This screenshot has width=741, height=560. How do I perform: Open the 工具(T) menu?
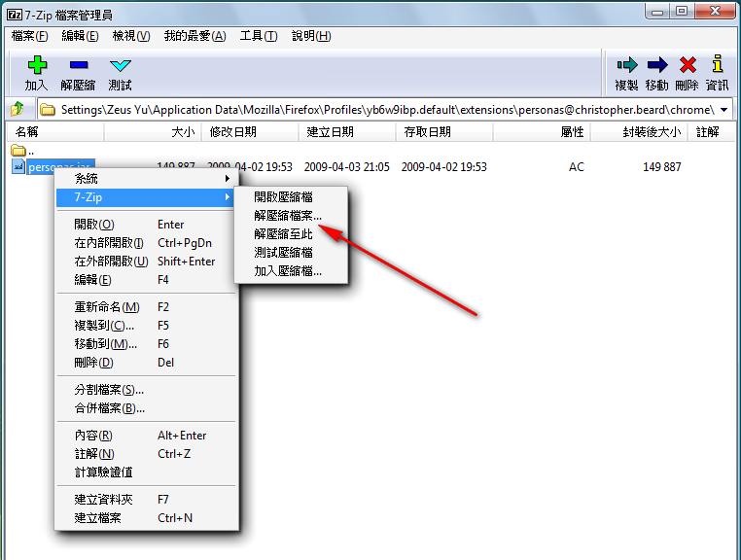pyautogui.click(x=259, y=36)
